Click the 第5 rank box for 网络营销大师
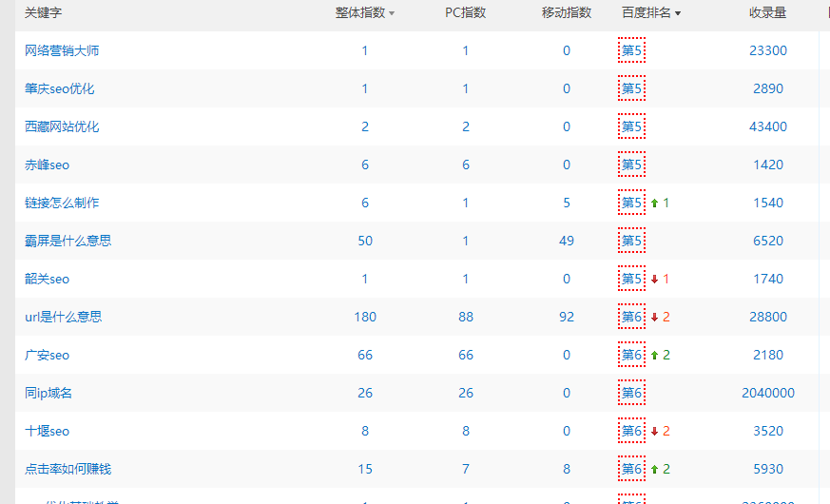Screen dimensions: 830x504 (632, 50)
